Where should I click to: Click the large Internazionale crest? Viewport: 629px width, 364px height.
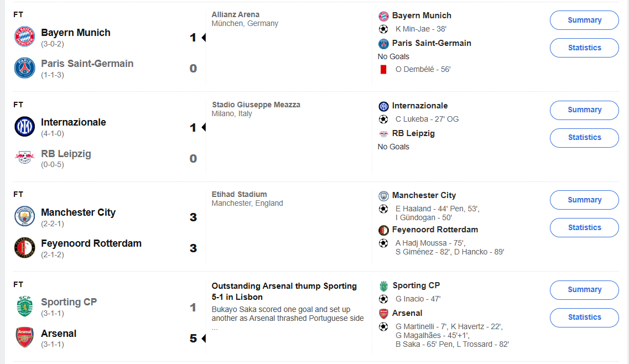[24, 127]
